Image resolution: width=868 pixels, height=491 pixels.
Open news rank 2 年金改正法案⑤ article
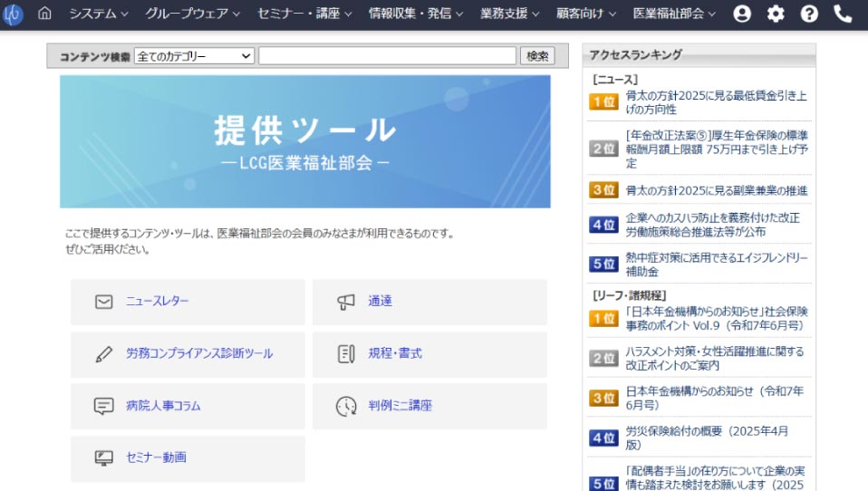coord(717,149)
